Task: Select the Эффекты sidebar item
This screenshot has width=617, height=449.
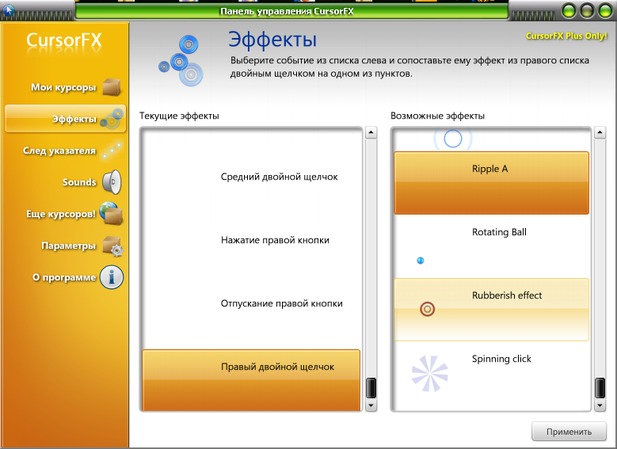Action: pyautogui.click(x=65, y=118)
